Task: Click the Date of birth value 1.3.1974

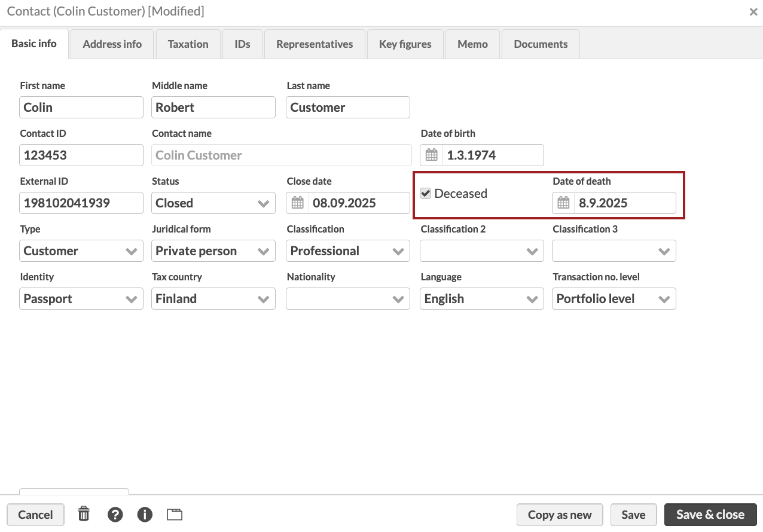Action: tap(471, 155)
